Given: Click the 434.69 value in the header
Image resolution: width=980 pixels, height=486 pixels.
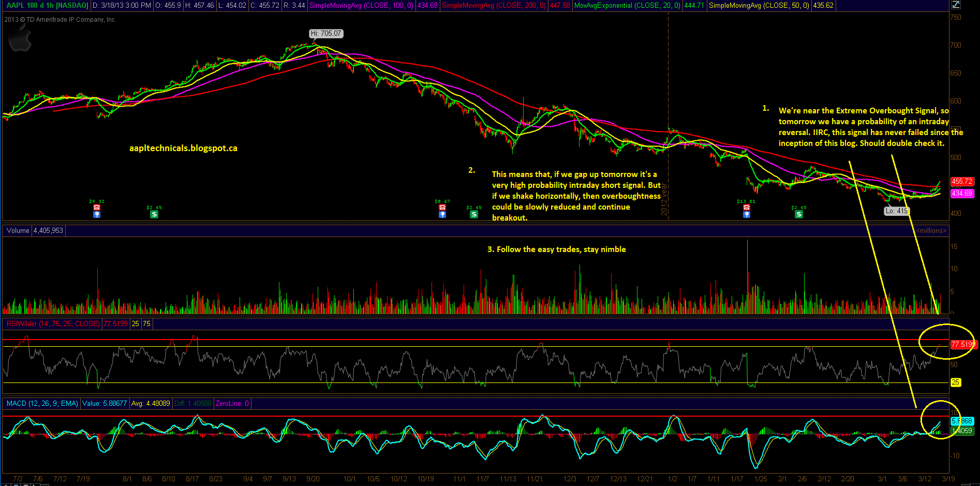Looking at the screenshot, I should [427, 5].
